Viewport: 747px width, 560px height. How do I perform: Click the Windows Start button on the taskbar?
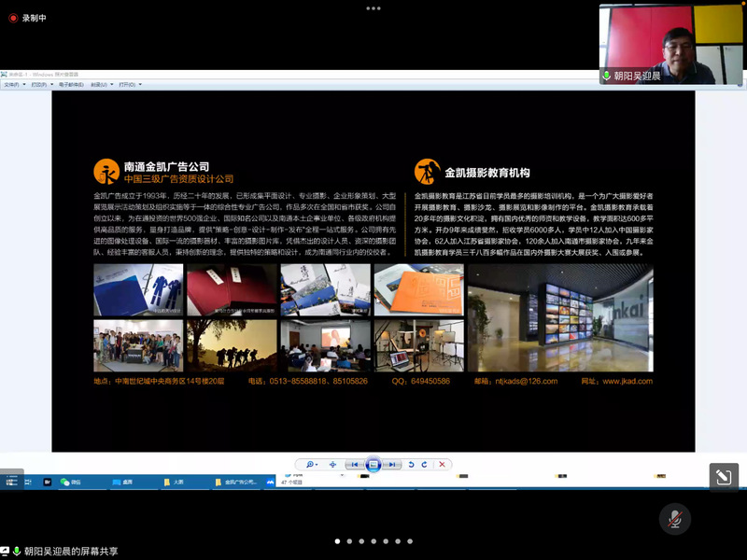coord(11,482)
